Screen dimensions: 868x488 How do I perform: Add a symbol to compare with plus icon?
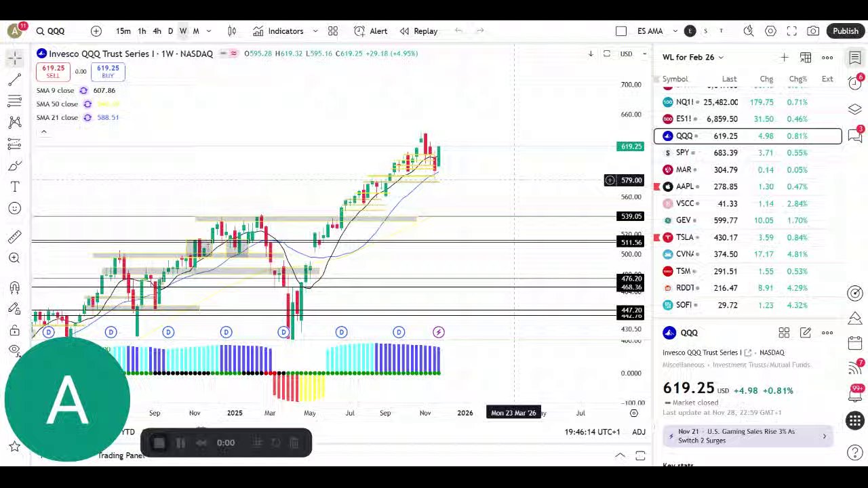tap(96, 31)
